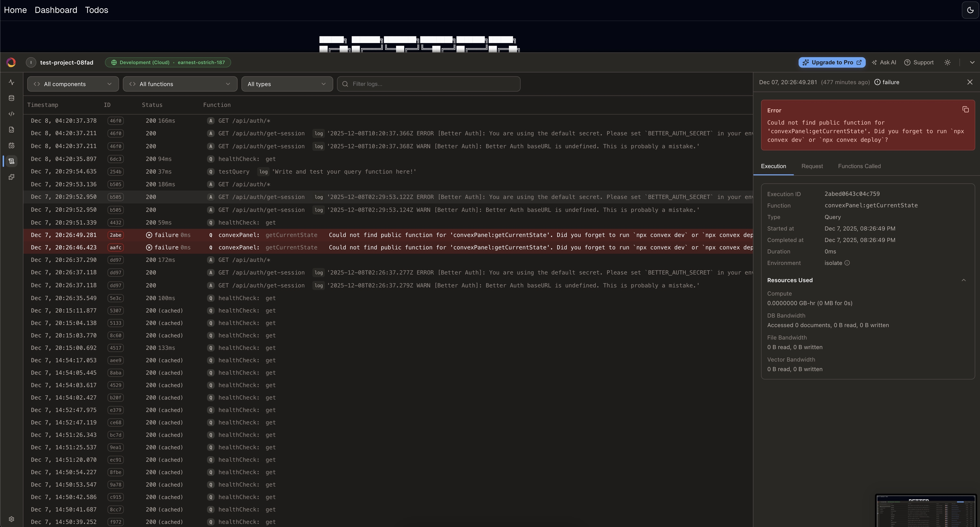Open the Functions code sidebar icon
The height and width of the screenshot is (527, 980).
point(11,114)
